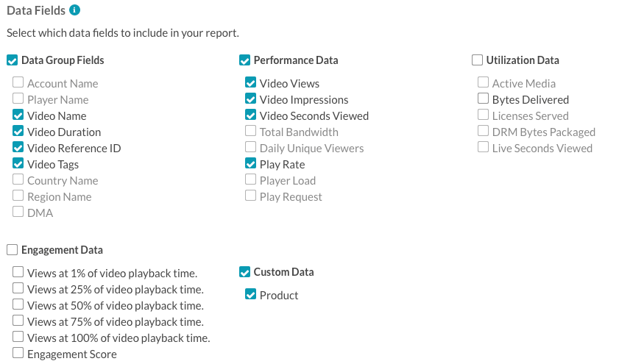
Task: Uncheck Video Impressions
Action: coord(250,99)
